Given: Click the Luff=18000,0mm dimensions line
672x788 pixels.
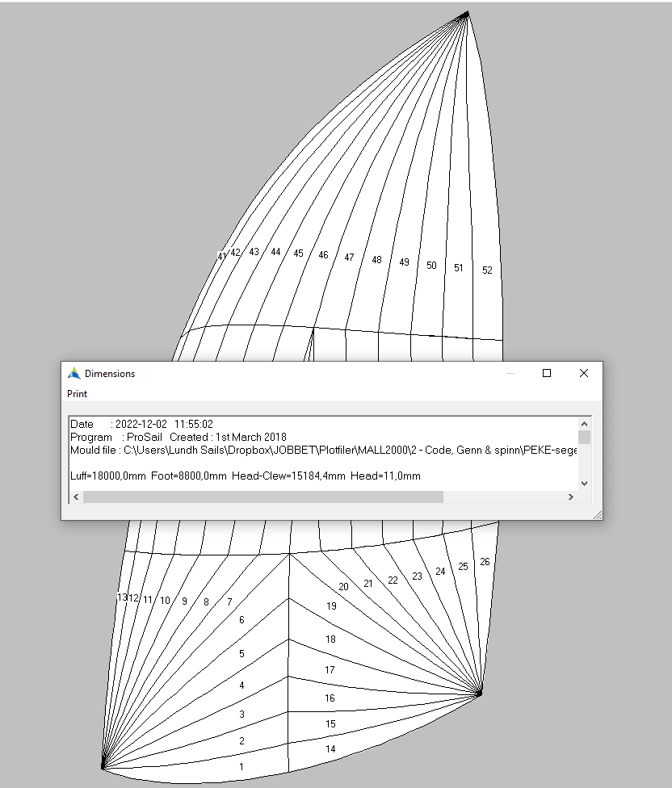Looking at the screenshot, I should 246,476.
